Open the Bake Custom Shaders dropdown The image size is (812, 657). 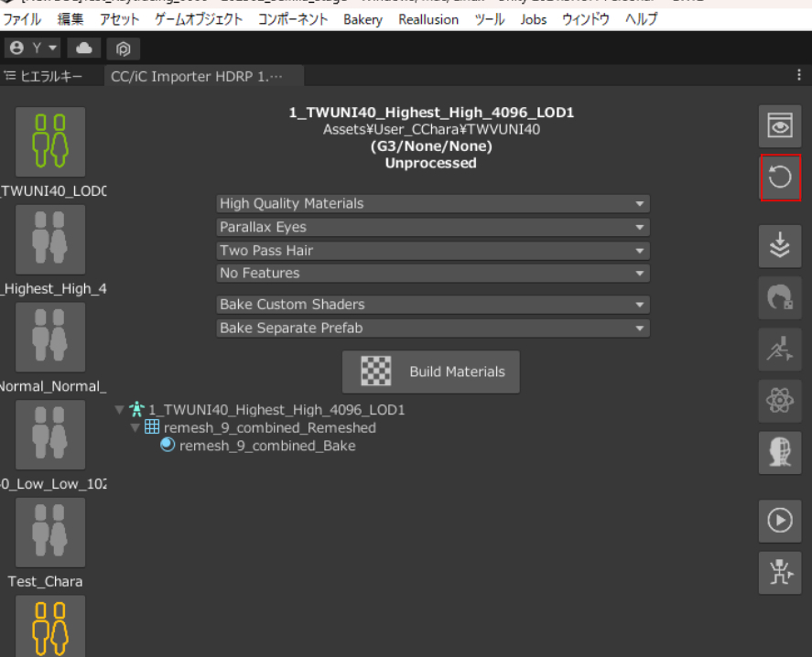[x=432, y=304]
